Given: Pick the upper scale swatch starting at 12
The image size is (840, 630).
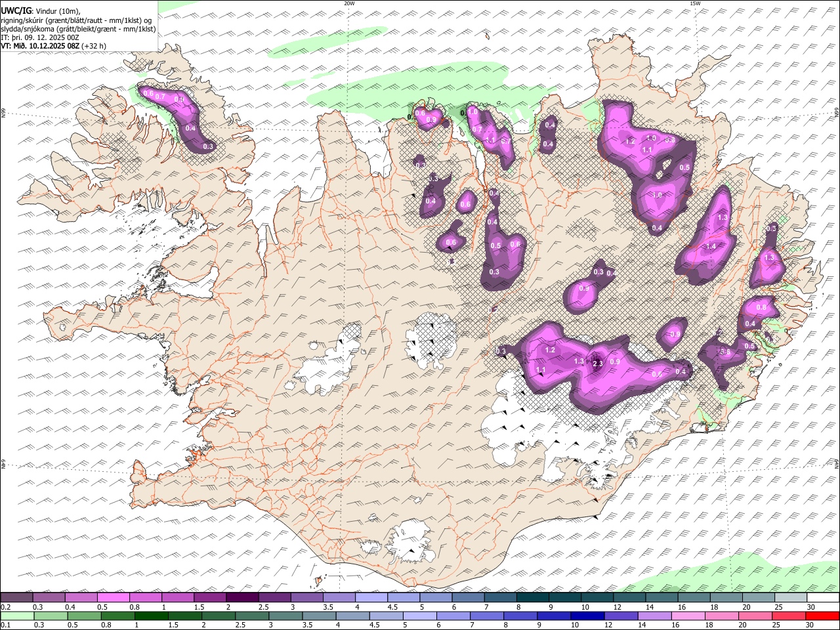Looking at the screenshot, I should tap(629, 598).
